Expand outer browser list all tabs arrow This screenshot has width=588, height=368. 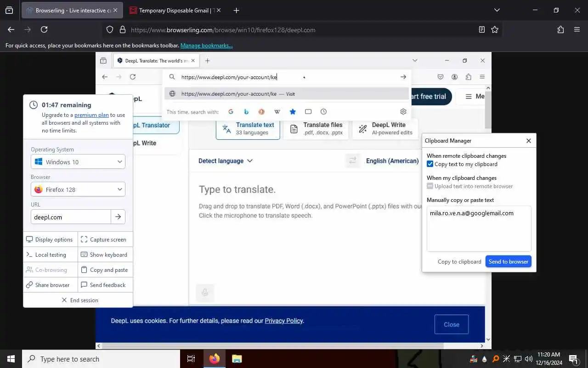click(497, 10)
